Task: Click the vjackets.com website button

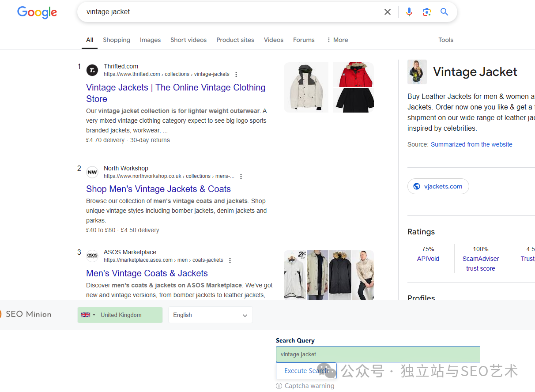Action: tap(438, 186)
